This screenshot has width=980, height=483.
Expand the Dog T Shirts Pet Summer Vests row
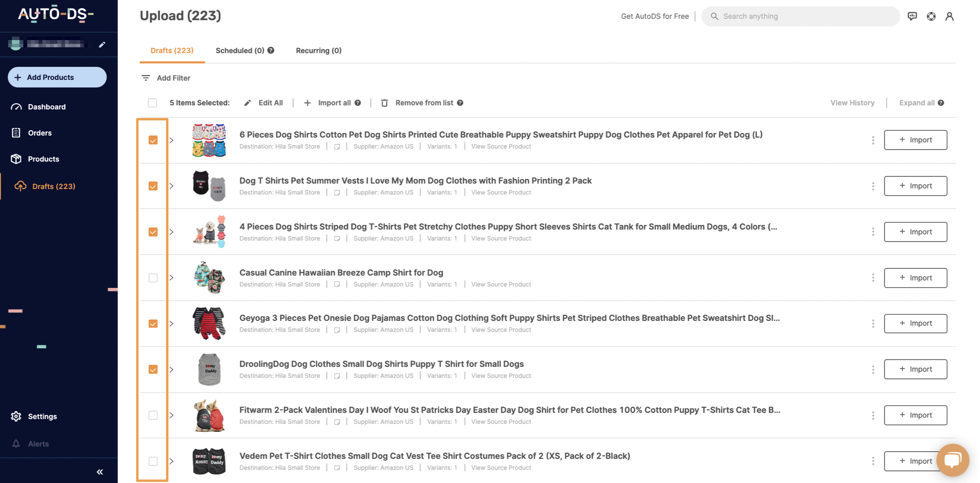click(x=172, y=186)
